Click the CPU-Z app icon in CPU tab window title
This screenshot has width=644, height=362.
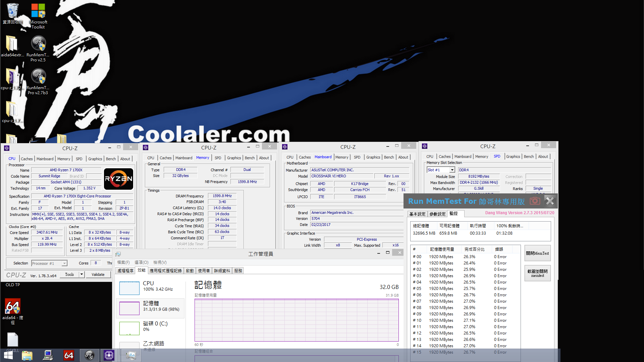[7, 148]
